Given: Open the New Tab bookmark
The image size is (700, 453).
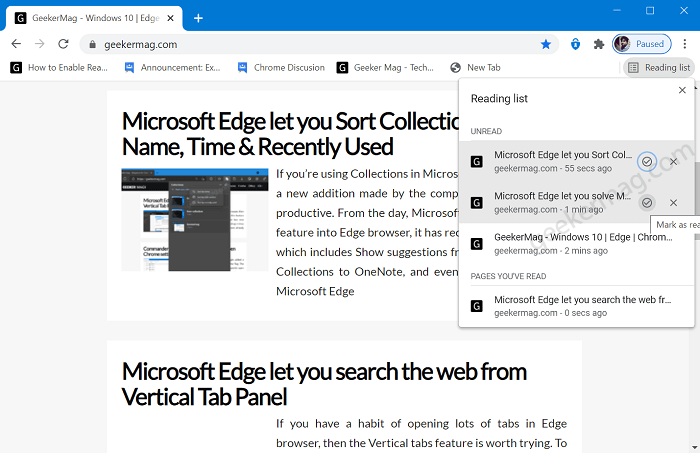Looking at the screenshot, I should [475, 67].
